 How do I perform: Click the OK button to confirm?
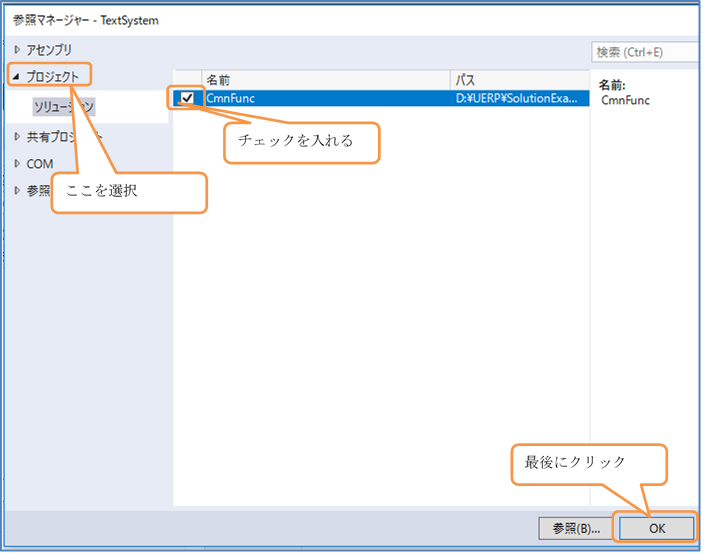click(655, 528)
